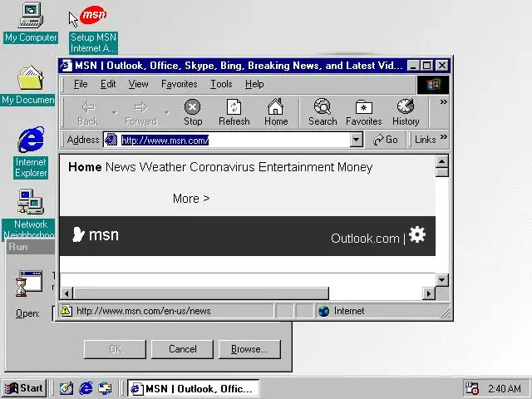
Task: Open the Outlook.com link
Action: click(365, 239)
